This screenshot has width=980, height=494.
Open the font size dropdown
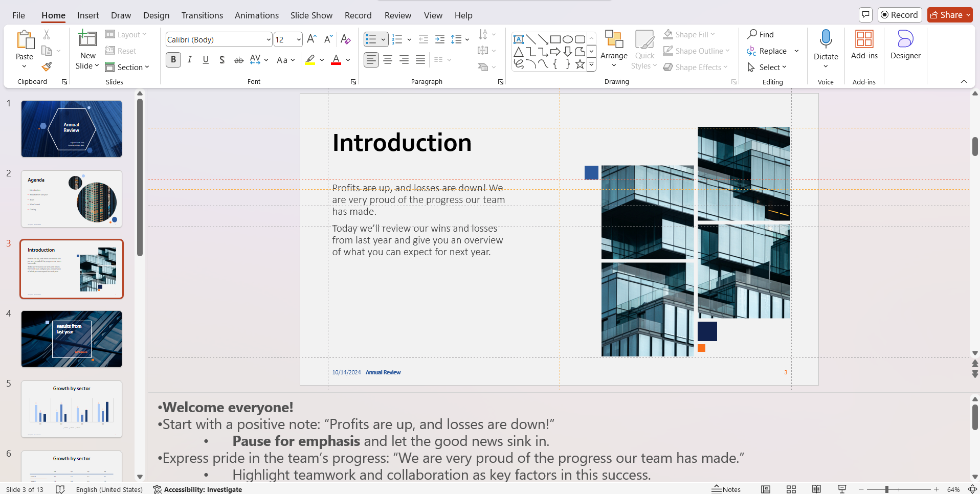coord(299,39)
